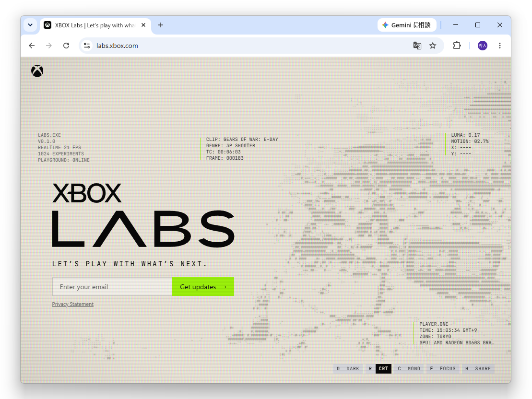The height and width of the screenshot is (399, 532).
Task: Click the 'GENRE: 3P SHOOTER' text
Action: (230, 146)
